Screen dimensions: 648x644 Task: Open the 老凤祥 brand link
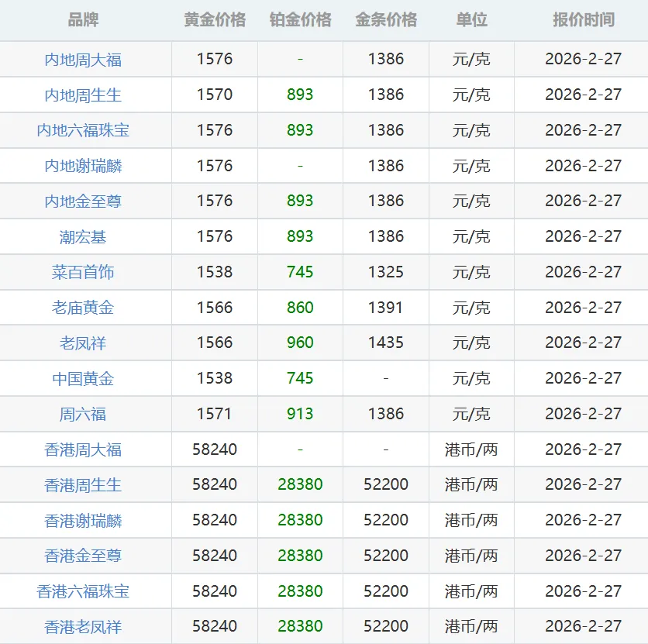click(83, 343)
